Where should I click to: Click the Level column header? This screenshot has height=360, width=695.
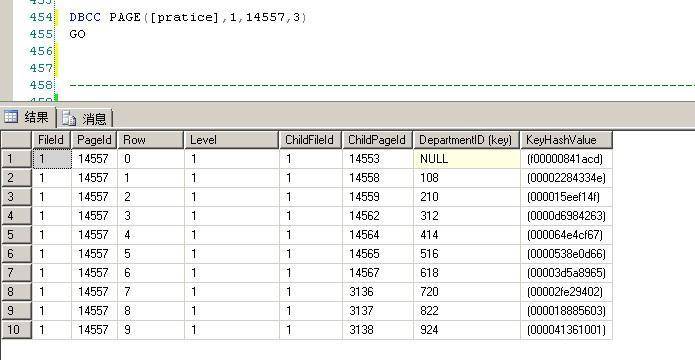click(x=231, y=140)
